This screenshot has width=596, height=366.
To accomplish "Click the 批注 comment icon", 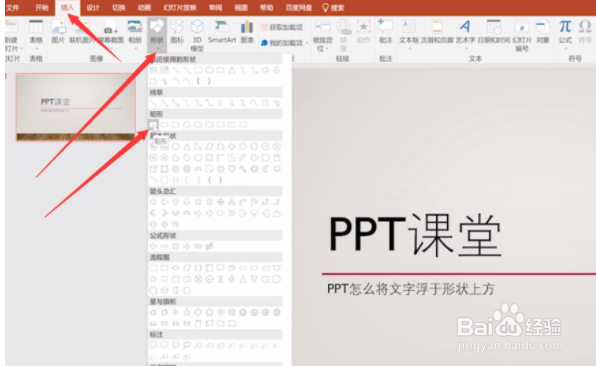I will coord(385,32).
